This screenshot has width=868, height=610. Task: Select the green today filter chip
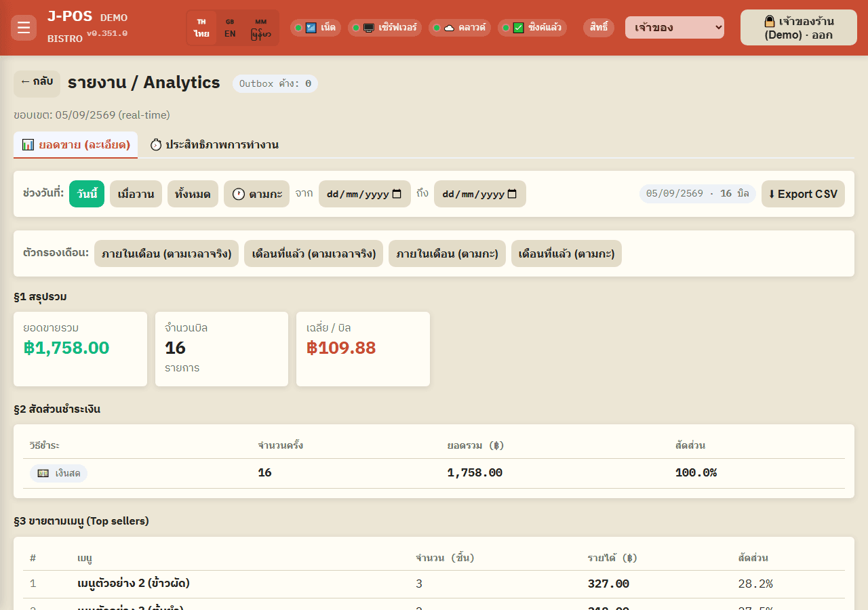point(87,194)
